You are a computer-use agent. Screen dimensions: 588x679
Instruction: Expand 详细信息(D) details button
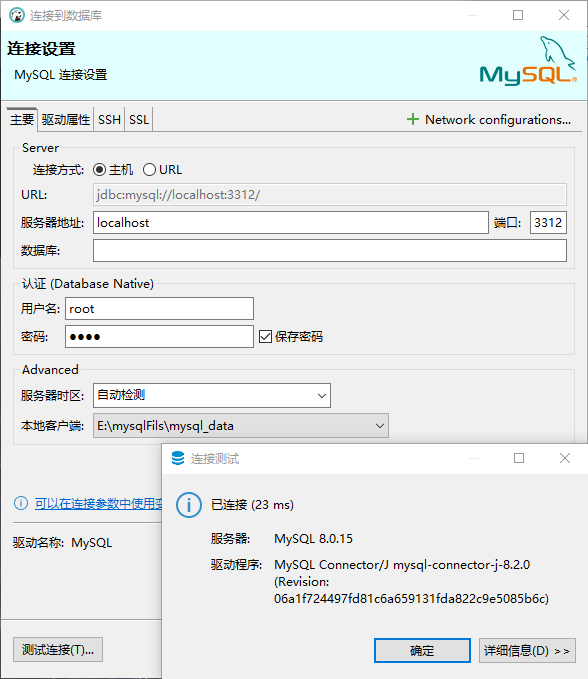click(x=527, y=650)
